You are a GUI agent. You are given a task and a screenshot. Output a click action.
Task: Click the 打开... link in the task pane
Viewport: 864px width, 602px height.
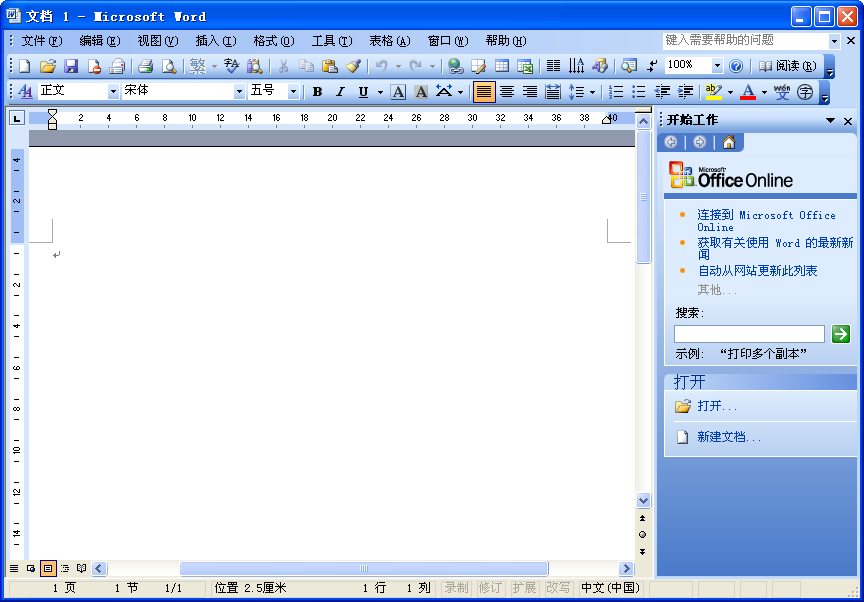(x=717, y=406)
